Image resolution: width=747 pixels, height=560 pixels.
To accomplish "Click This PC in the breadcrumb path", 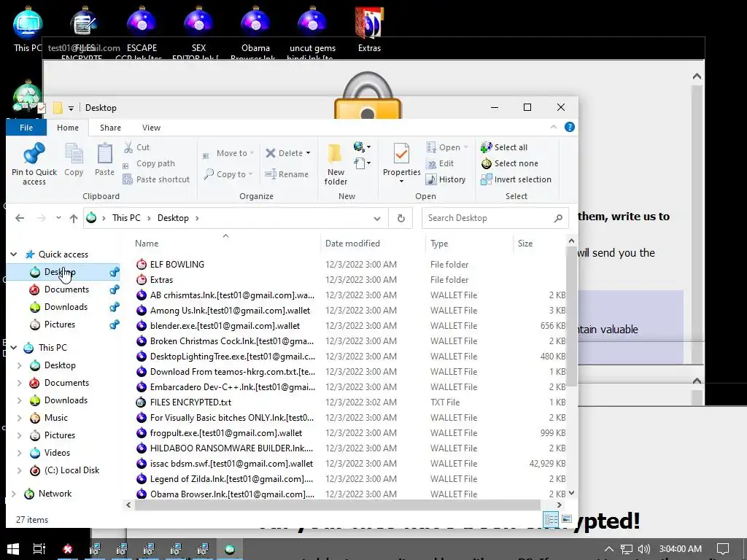I will click(126, 218).
